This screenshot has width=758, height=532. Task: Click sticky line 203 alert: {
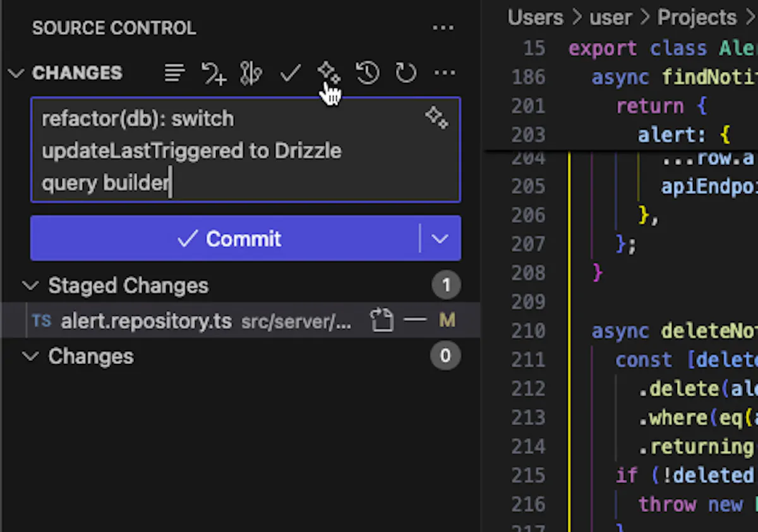point(684,135)
